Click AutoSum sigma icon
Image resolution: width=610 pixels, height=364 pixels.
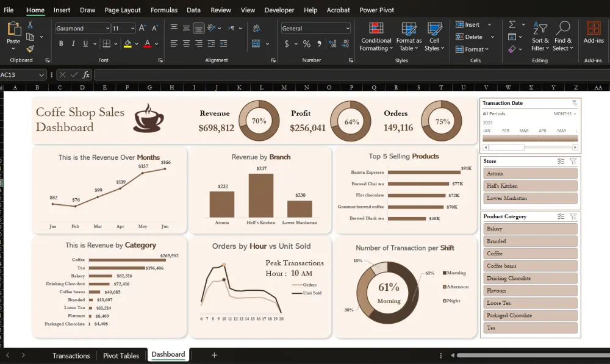512,24
